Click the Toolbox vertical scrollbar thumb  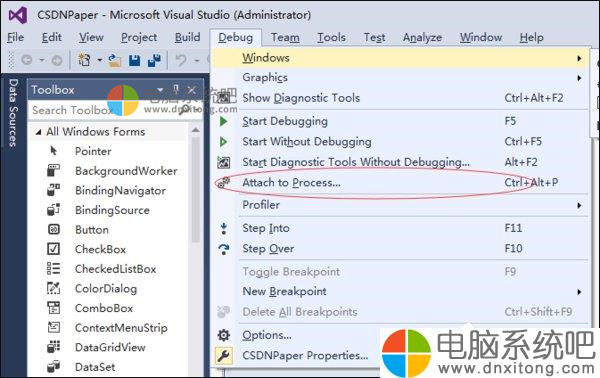[196, 190]
